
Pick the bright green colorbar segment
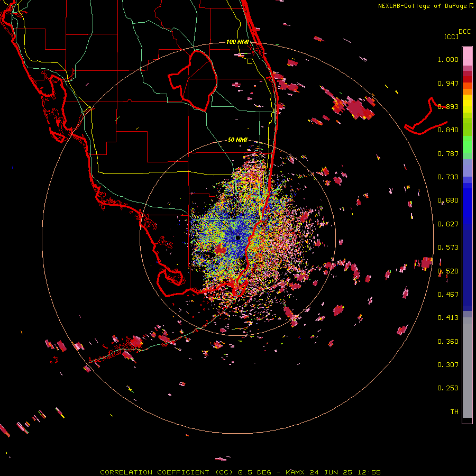tap(467, 144)
